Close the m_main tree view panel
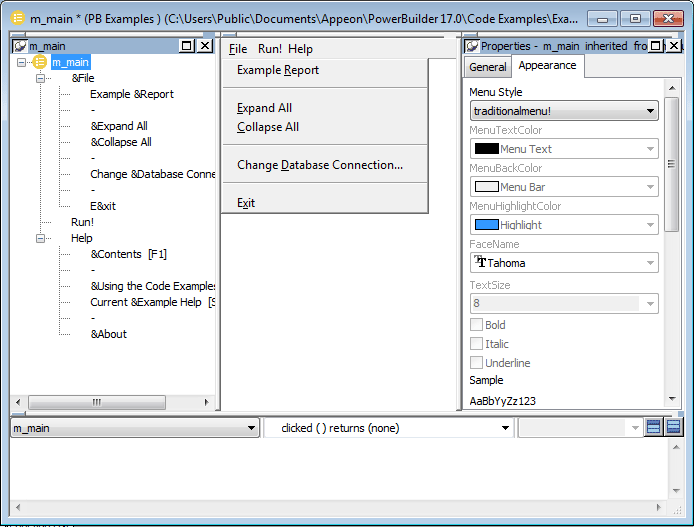The image size is (694, 527). tap(205, 46)
